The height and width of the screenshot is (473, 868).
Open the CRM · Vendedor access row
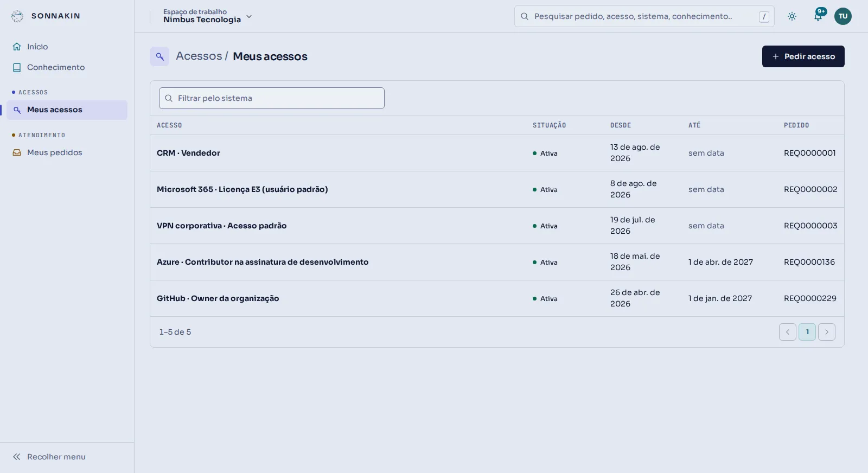coord(497,153)
